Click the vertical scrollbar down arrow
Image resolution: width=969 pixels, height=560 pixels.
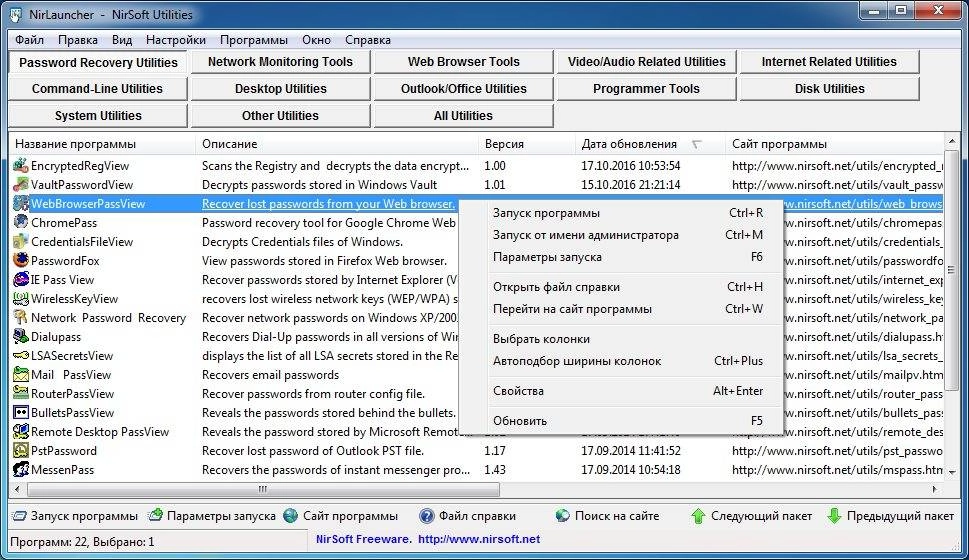952,472
